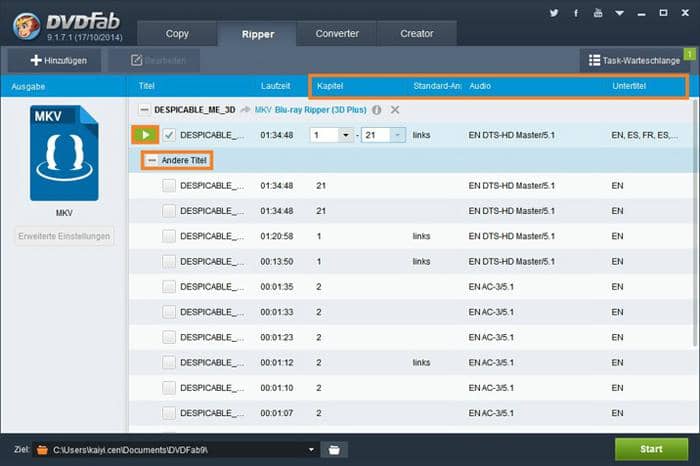Check the first 01:34:48 title under Andere Titel

[169, 186]
